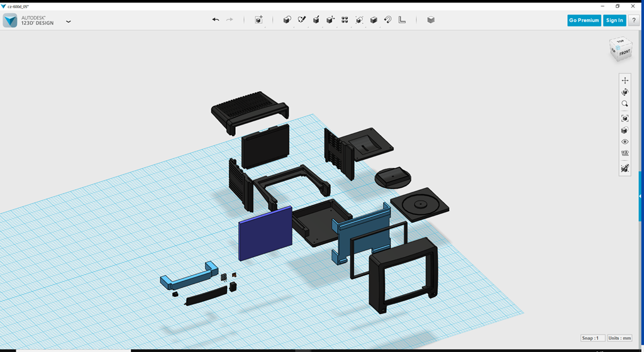Activate the Orbit navigation tool
644x352 pixels.
point(625,92)
